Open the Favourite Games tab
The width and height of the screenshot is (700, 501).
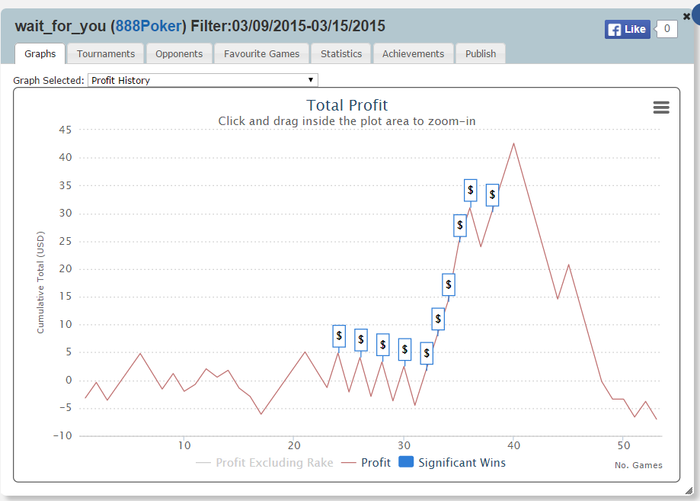(x=262, y=54)
